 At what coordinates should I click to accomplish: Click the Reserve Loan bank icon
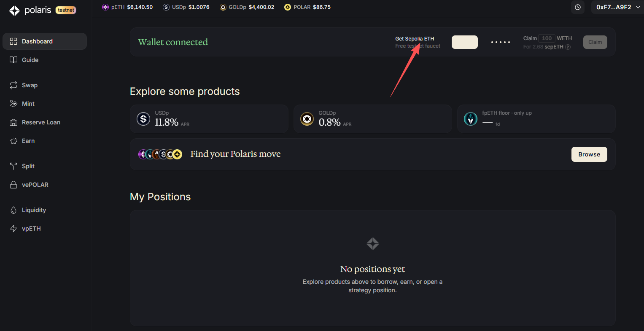13,122
